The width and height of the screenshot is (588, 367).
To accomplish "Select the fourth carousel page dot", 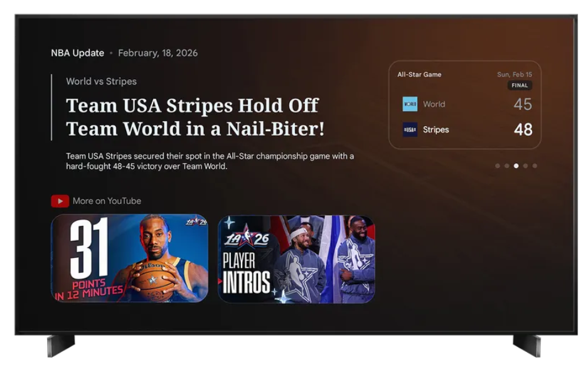I will pyautogui.click(x=525, y=166).
